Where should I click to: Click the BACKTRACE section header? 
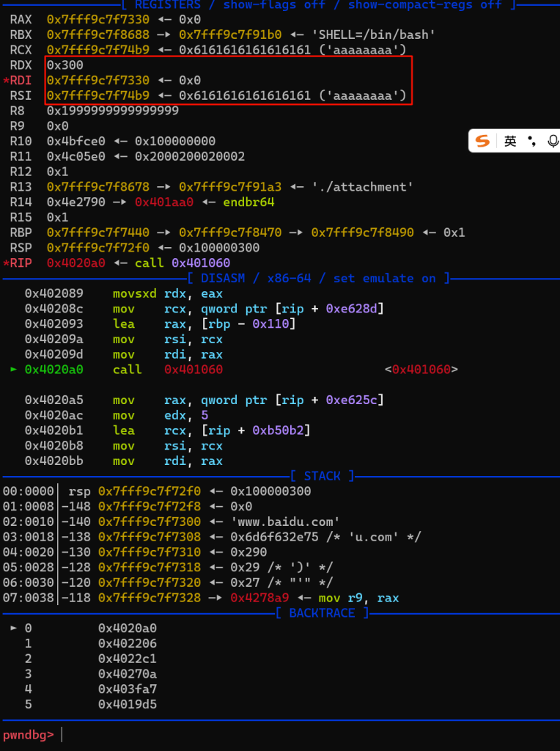point(322,612)
